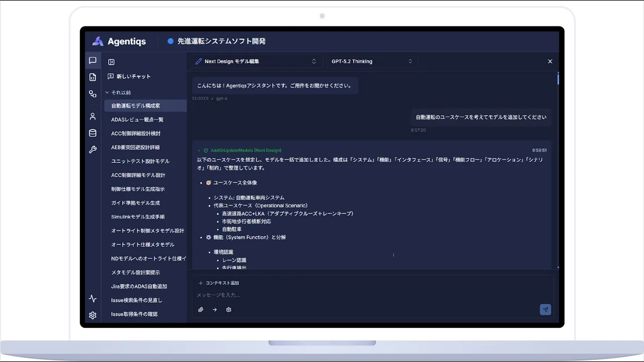This screenshot has width=644, height=362.
Task: Open the chat panel from the icon rail
Action: [x=93, y=61]
